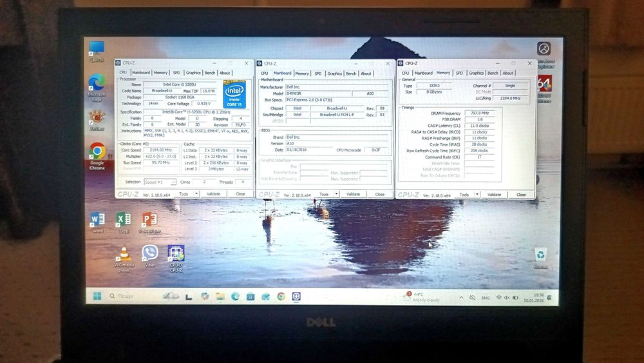Open Bench tab in right CPU-Z window
The height and width of the screenshot is (363, 644).
(493, 73)
